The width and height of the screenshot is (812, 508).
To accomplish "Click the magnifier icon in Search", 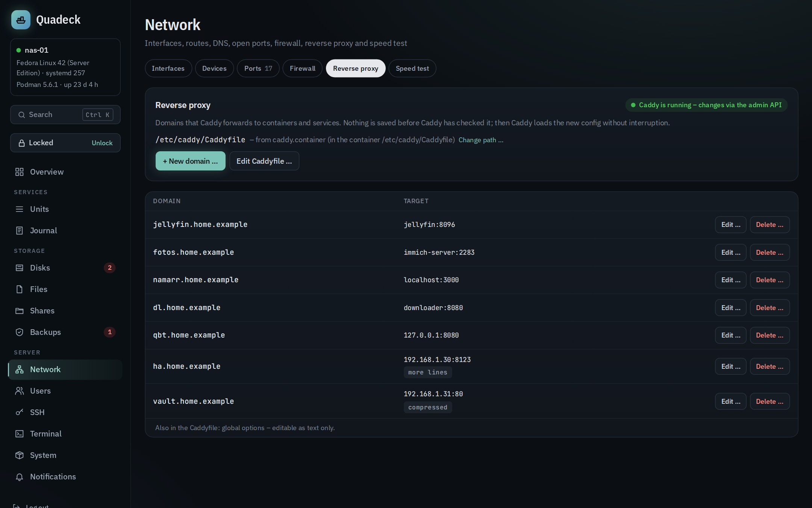I will point(22,115).
